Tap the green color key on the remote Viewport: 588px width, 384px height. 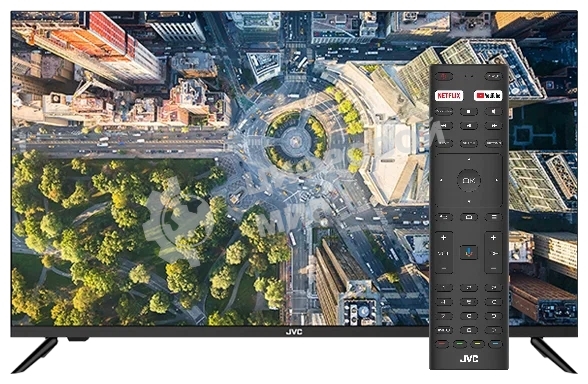click(460, 344)
